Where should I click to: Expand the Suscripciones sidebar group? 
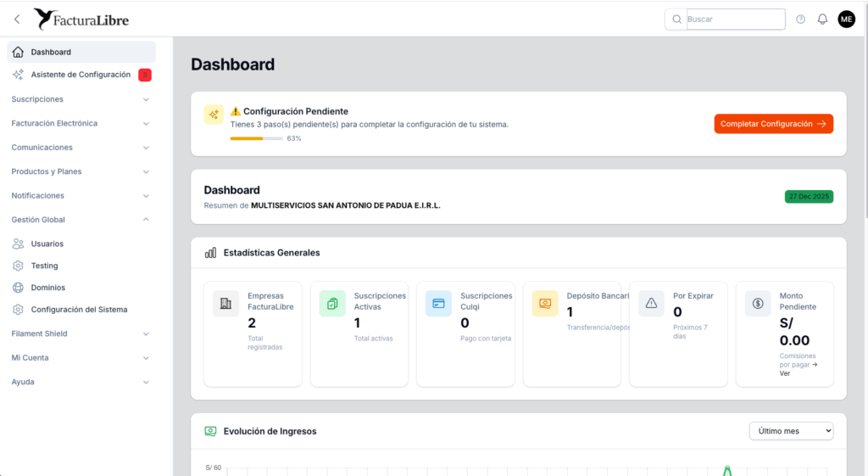pos(81,99)
